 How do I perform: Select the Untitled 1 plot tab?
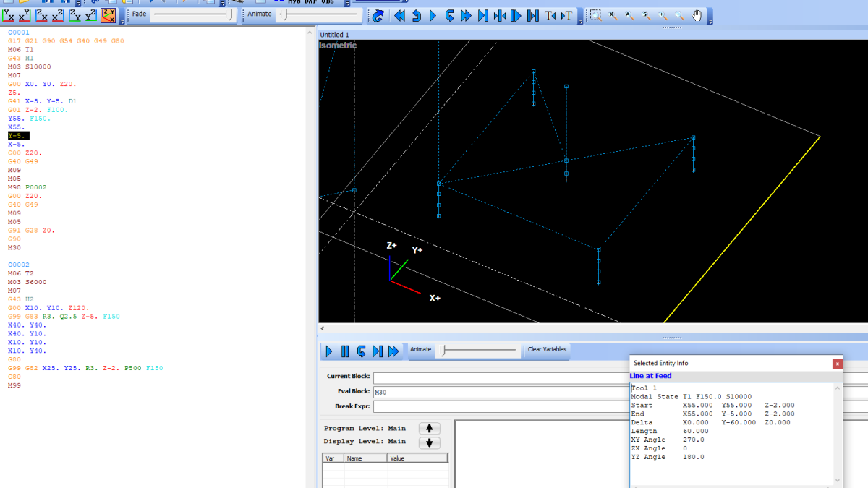pyautogui.click(x=334, y=35)
